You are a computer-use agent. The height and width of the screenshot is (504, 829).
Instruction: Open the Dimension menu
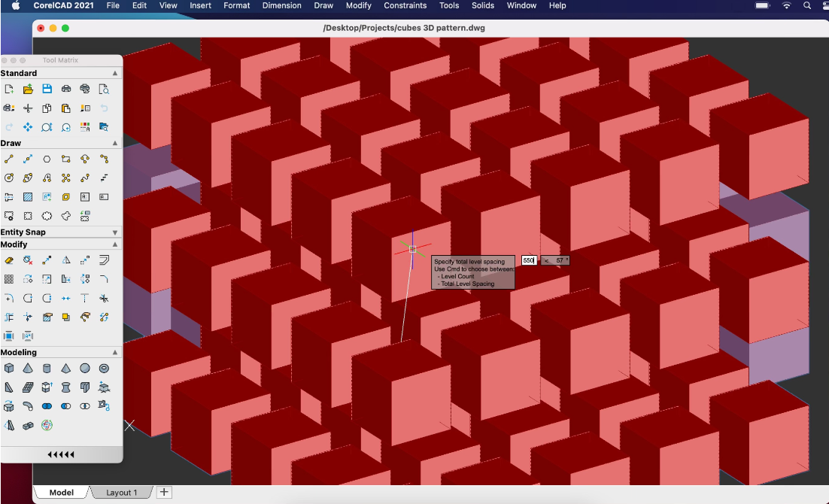click(282, 5)
